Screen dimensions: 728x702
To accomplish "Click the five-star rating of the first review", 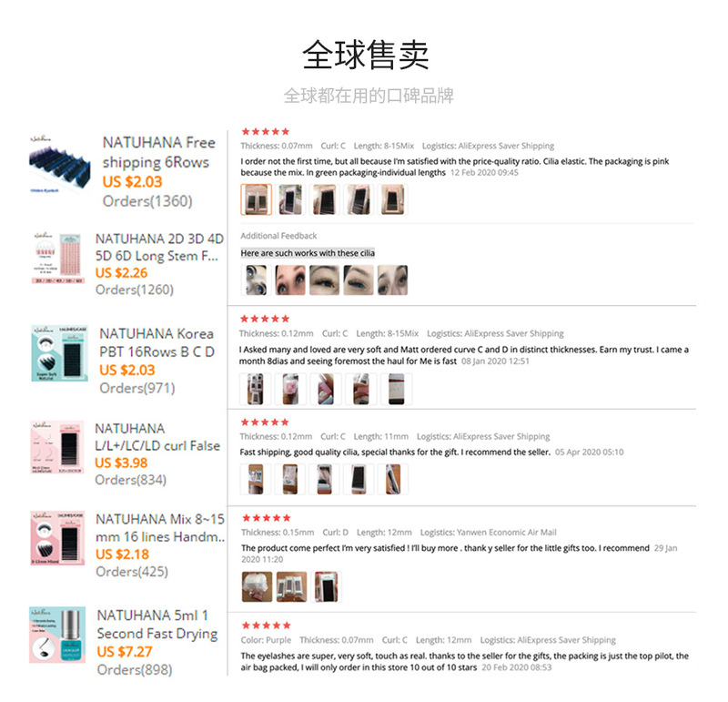I will (266, 132).
